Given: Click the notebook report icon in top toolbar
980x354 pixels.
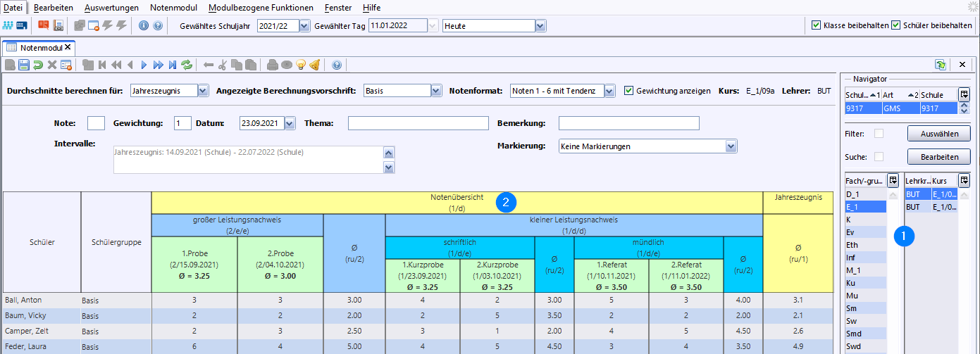Looking at the screenshot, I should 58,26.
